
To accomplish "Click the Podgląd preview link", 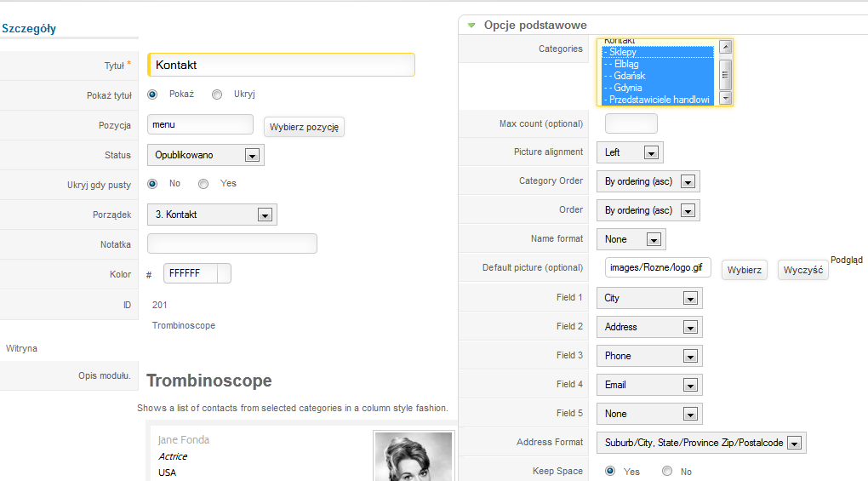I will tap(846, 261).
